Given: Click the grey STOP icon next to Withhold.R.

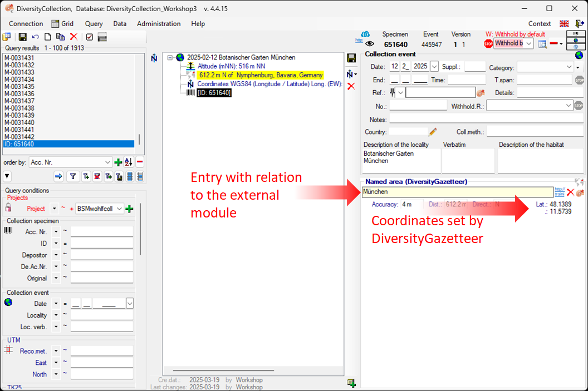Looking at the screenshot, I should click(579, 106).
